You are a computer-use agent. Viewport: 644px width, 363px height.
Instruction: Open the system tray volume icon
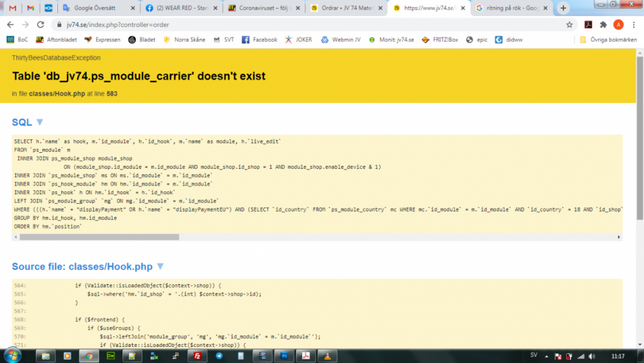click(592, 357)
